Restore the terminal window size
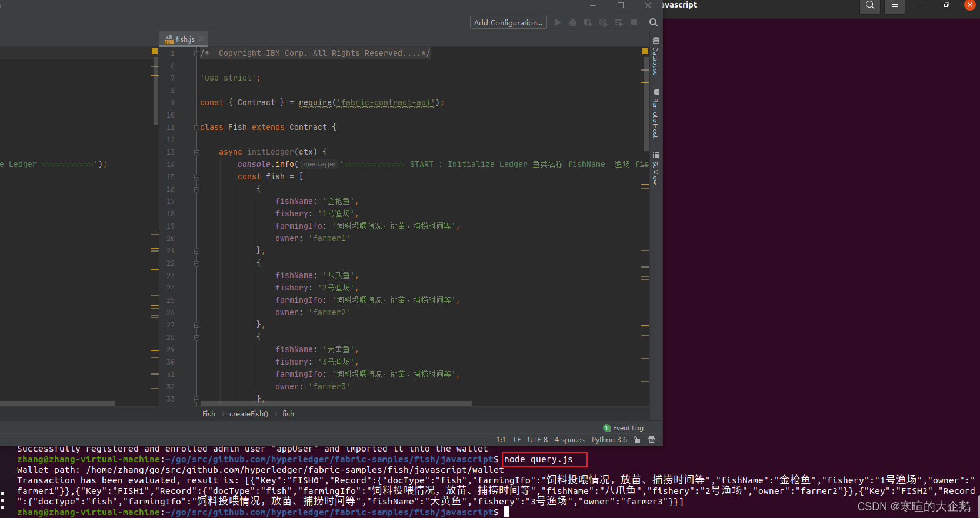 coord(946,5)
